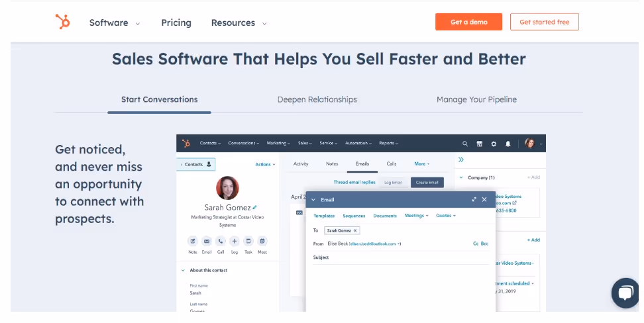
Task: Click the edit pencil beside Sarah Gomez
Action: tap(254, 207)
